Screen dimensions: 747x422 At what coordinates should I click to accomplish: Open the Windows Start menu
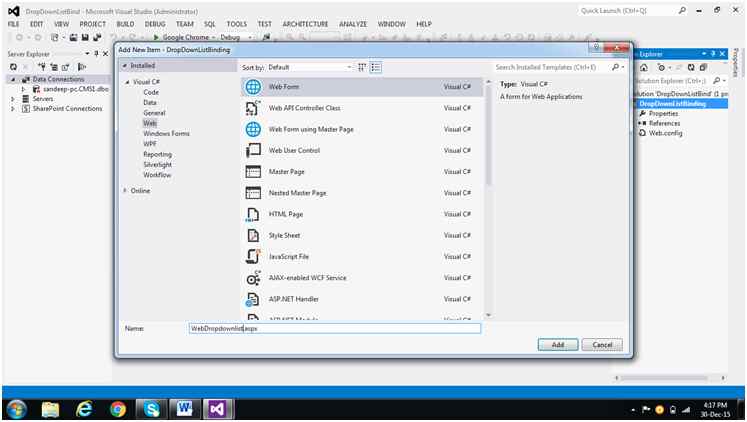(16, 409)
